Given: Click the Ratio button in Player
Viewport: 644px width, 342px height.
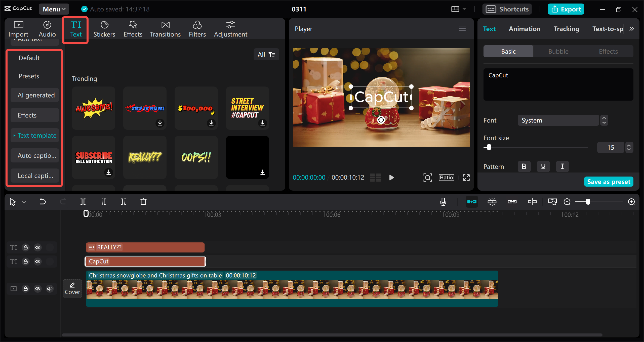Looking at the screenshot, I should pos(447,178).
